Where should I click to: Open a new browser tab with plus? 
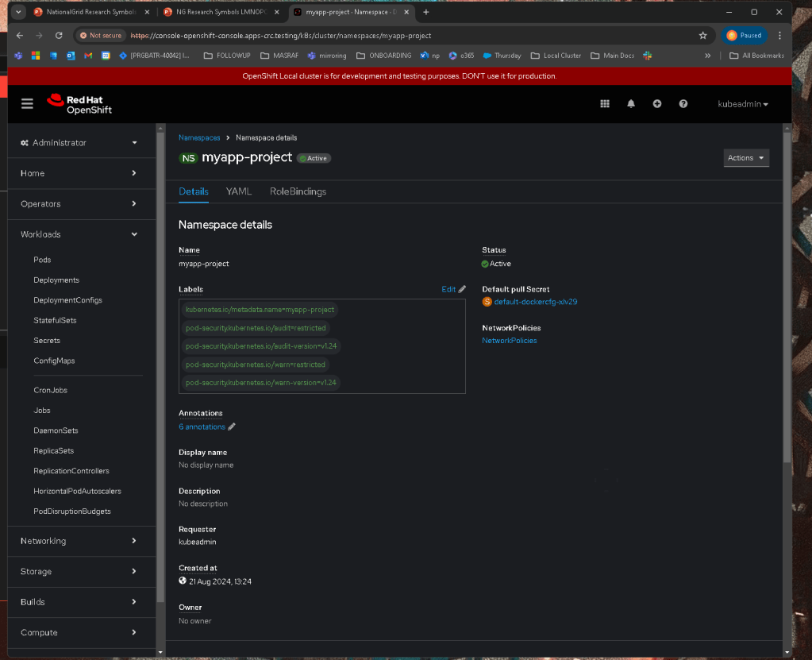(x=425, y=12)
